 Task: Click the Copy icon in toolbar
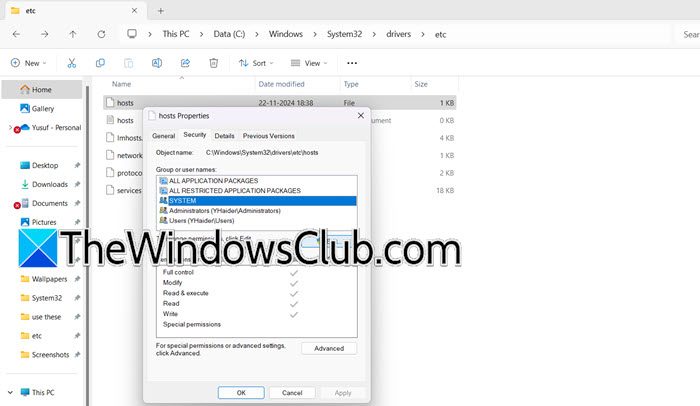[x=100, y=63]
